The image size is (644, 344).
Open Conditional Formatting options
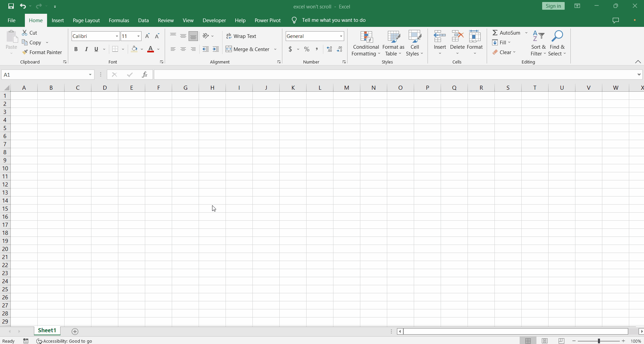tap(366, 42)
